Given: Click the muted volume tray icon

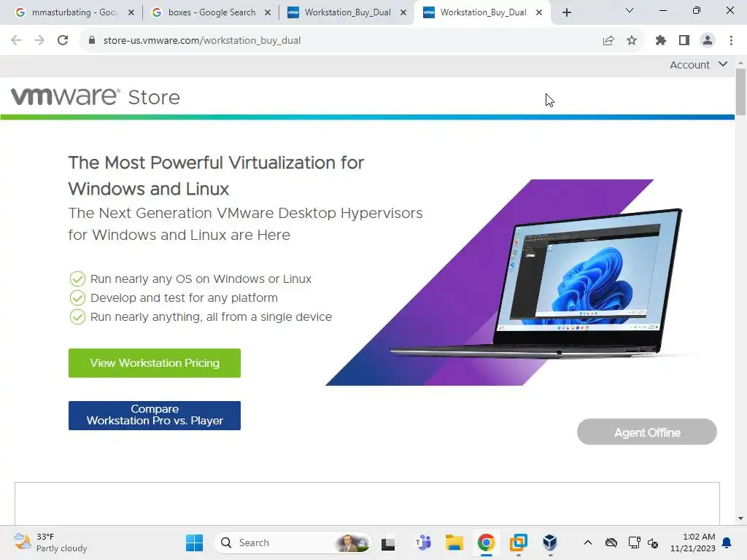Looking at the screenshot, I should tap(653, 542).
